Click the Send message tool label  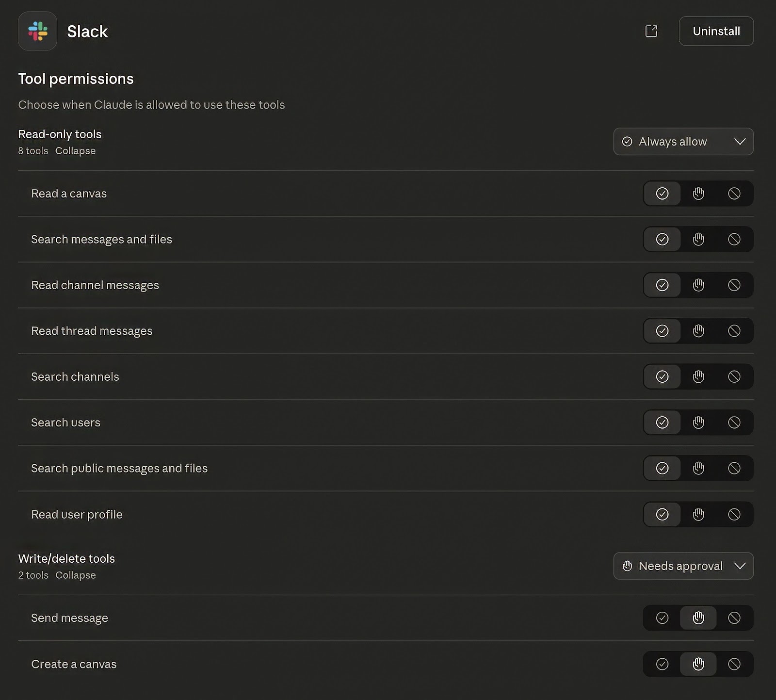(69, 618)
